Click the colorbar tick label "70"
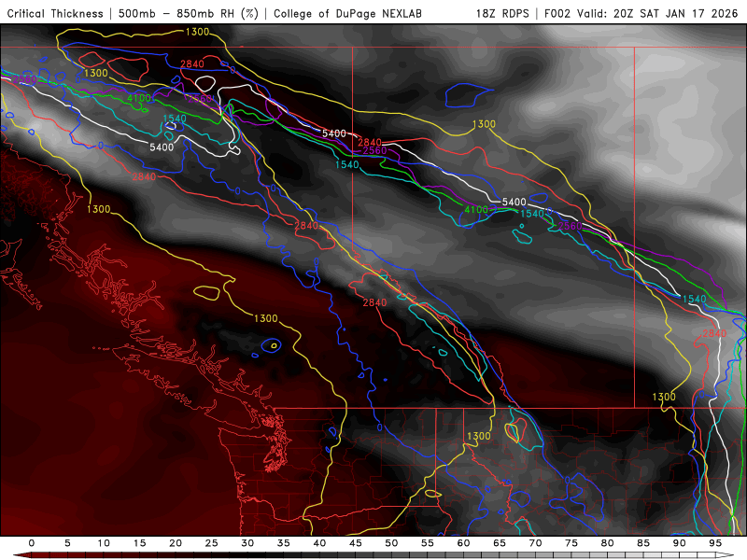 point(535,543)
